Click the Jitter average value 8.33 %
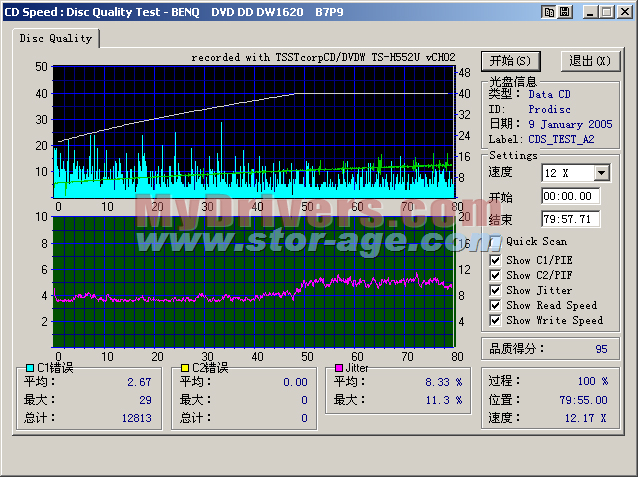This screenshot has height=477, width=638. coord(444,382)
